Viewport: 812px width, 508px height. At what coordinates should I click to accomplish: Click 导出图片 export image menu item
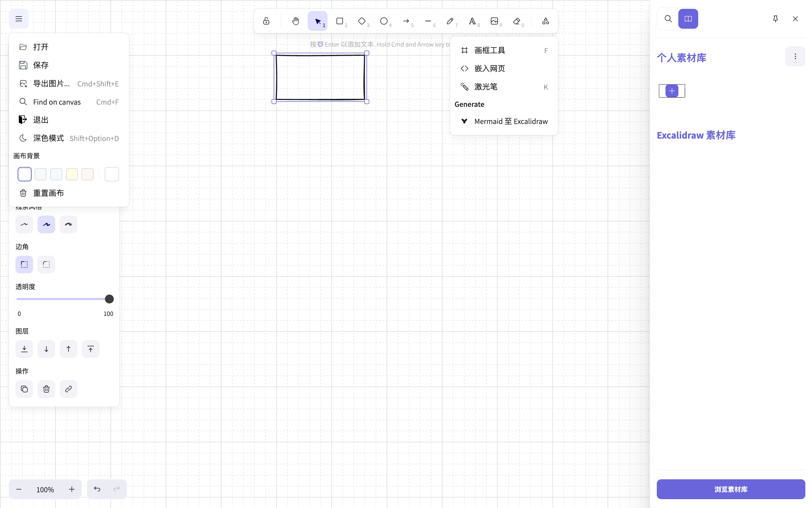[51, 84]
